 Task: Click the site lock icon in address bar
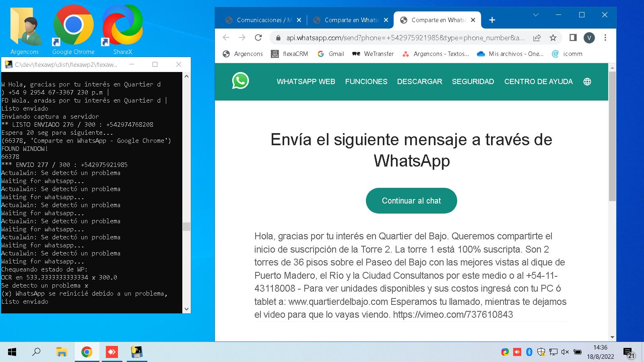[277, 38]
